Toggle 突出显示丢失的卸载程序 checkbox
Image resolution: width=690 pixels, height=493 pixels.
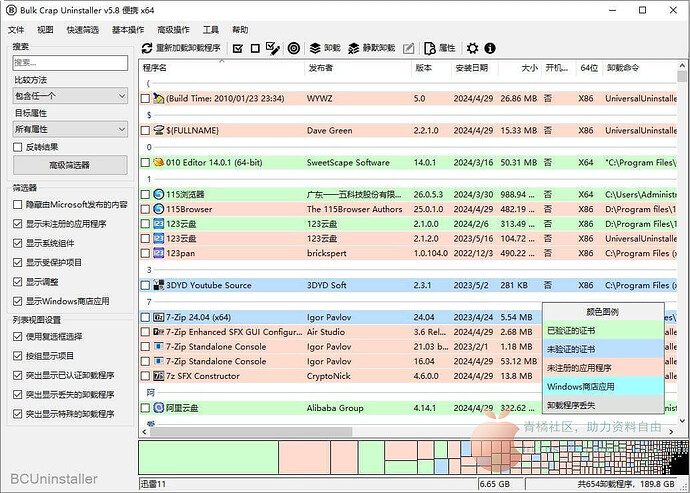[18, 395]
